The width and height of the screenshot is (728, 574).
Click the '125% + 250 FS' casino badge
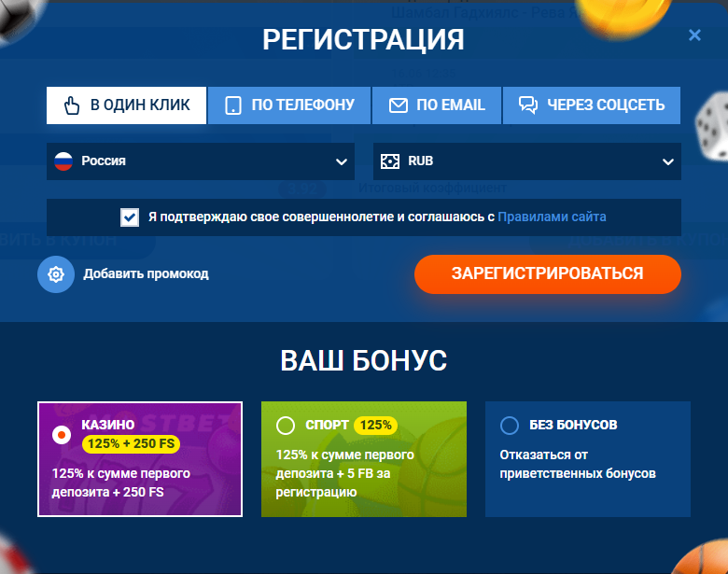coord(131,444)
